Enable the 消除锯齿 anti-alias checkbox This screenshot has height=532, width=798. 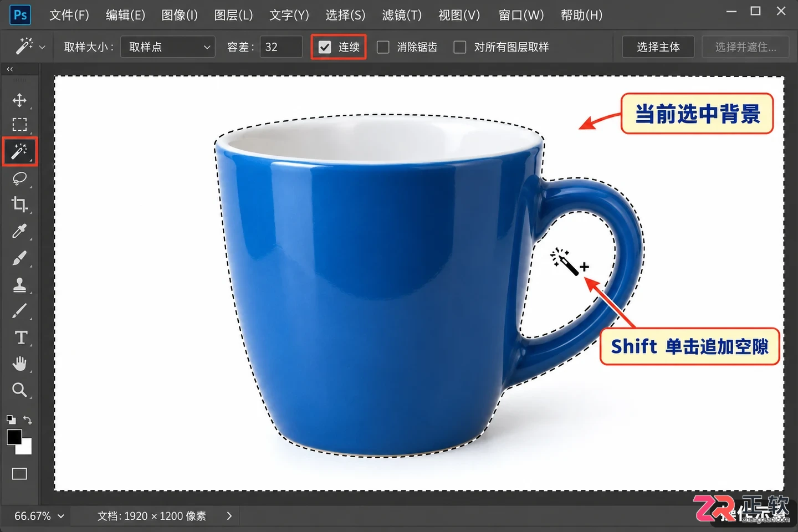pos(383,47)
